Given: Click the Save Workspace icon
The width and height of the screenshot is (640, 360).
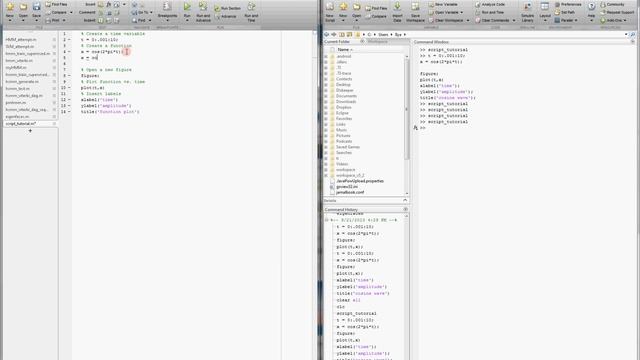Looking at the screenshot, I should click(415, 7).
